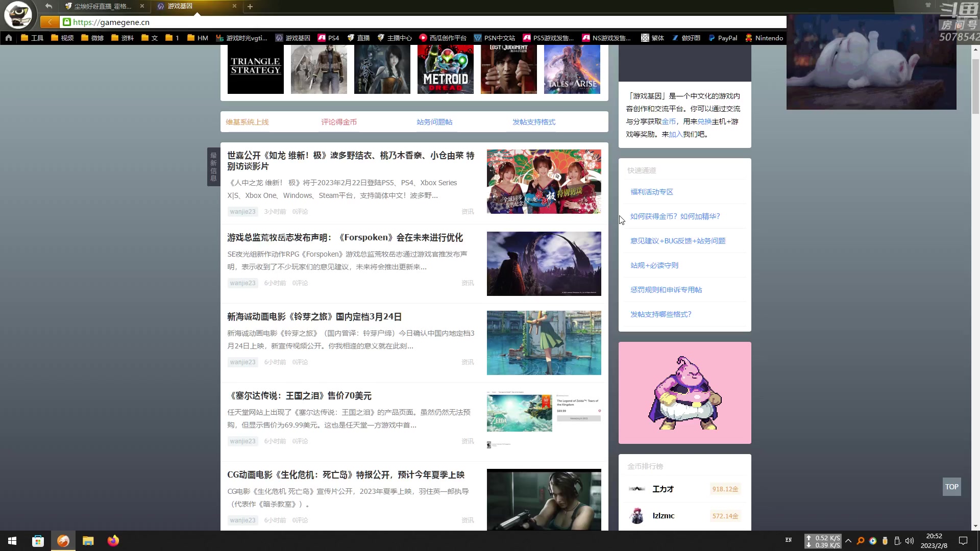Open the notification center icon
This screenshot has width=980, height=551.
[x=963, y=541]
